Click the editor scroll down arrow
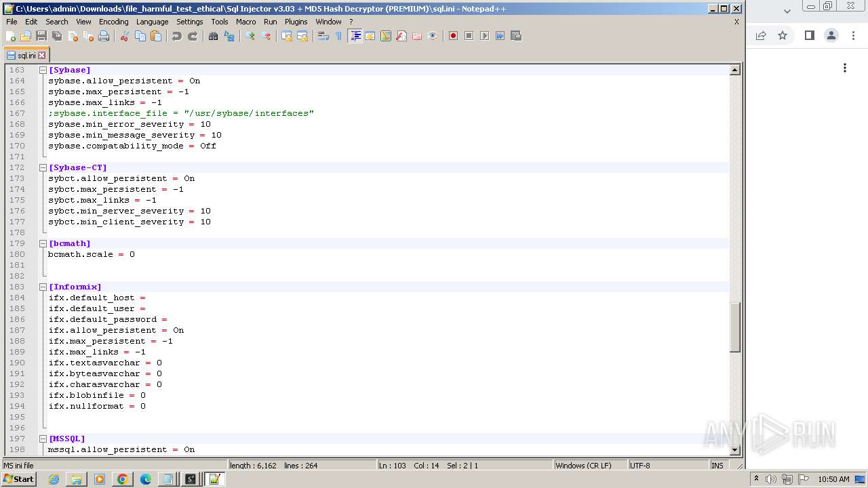 [734, 450]
